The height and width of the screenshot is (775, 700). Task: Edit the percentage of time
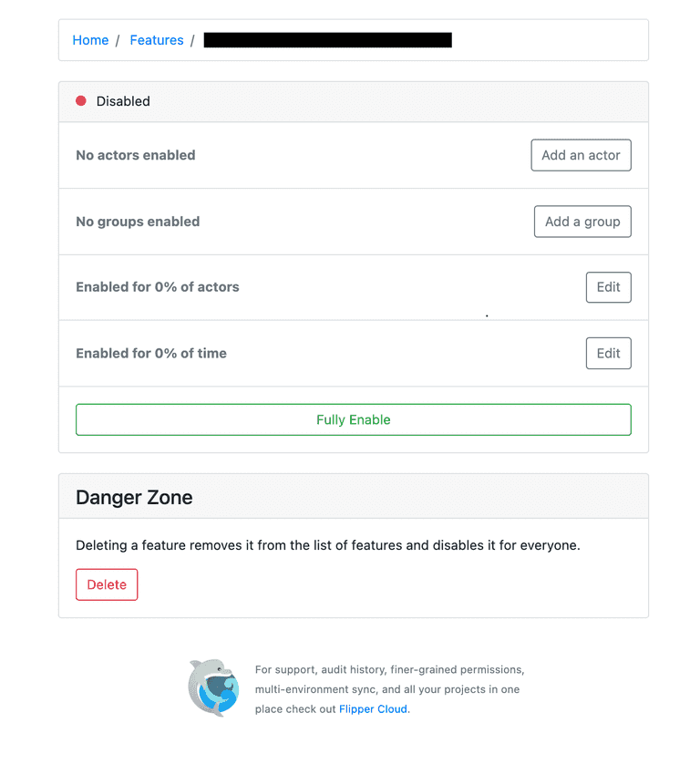tap(609, 354)
